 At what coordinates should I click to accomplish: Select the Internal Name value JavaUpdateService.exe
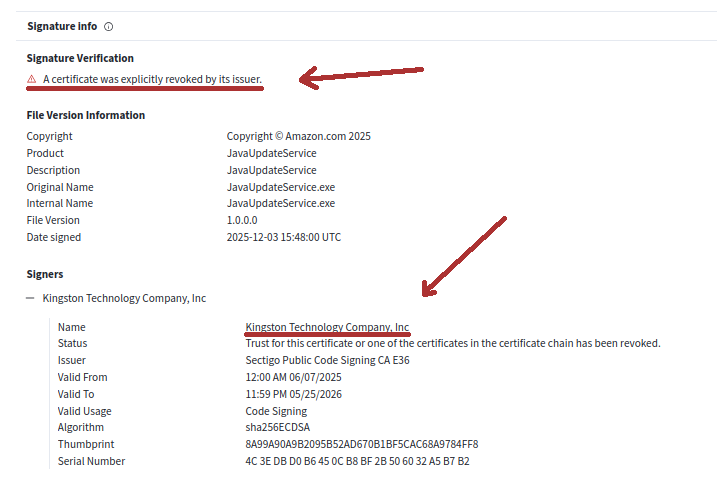tap(281, 203)
